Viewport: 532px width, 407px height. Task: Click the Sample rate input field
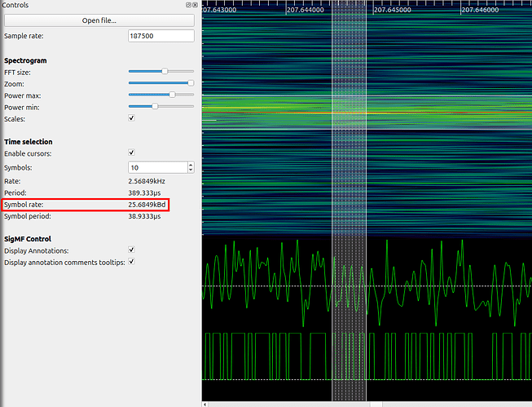161,36
